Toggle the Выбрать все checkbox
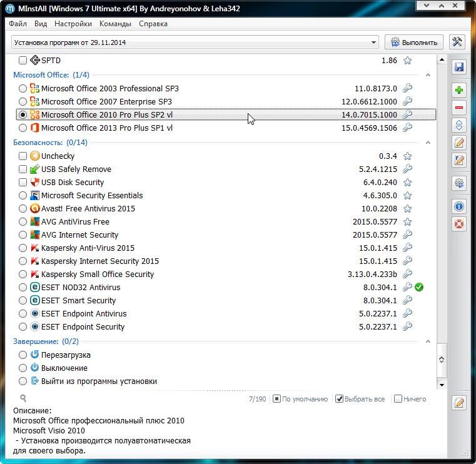 click(339, 399)
